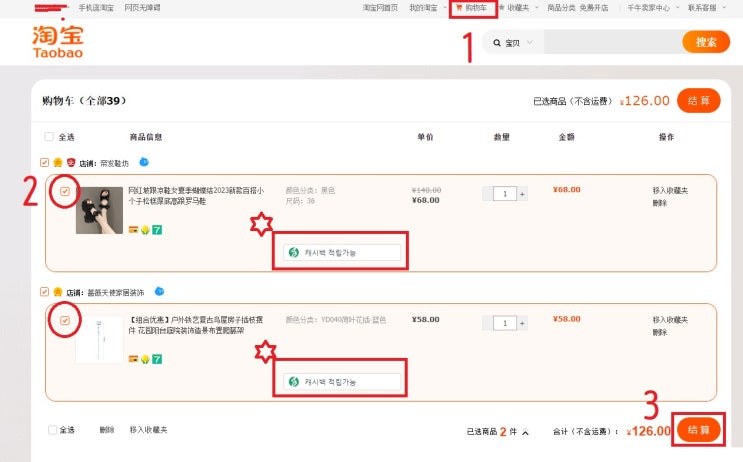The image size is (743, 462).
Task: Uncheck the sandals item checkbox
Action: point(65,191)
